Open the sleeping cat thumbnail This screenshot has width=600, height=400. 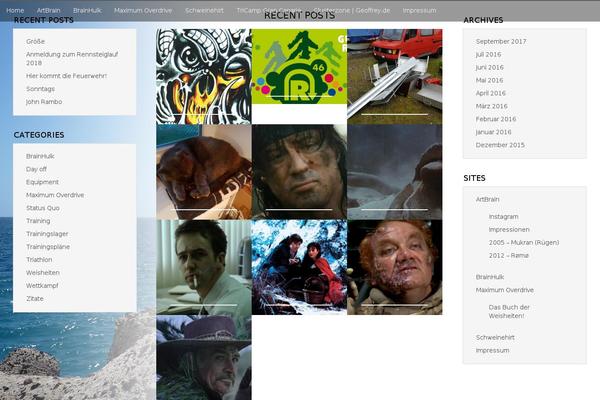(x=204, y=172)
